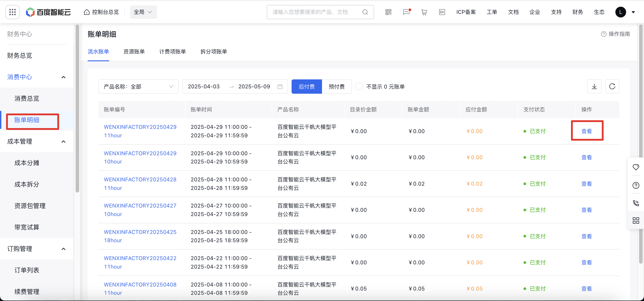Click the question mark floating help icon

(x=636, y=185)
